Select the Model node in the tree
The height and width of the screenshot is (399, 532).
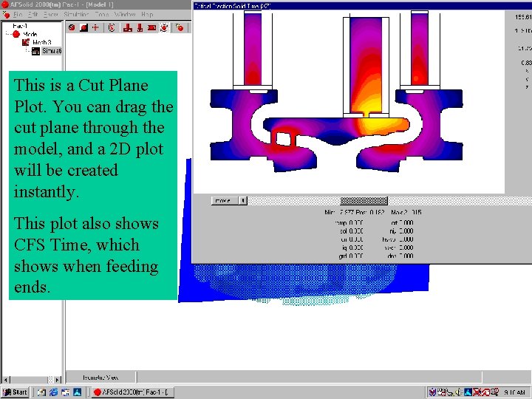pos(30,34)
